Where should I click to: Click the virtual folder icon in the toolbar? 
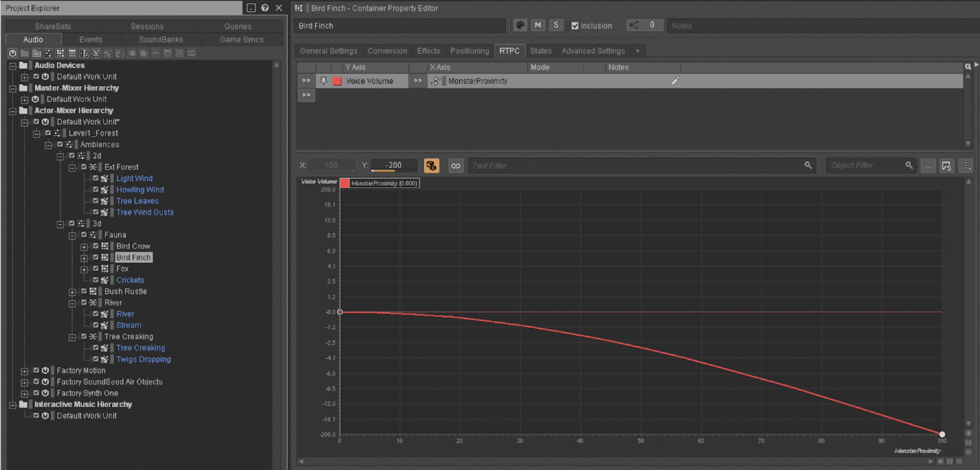(36, 53)
